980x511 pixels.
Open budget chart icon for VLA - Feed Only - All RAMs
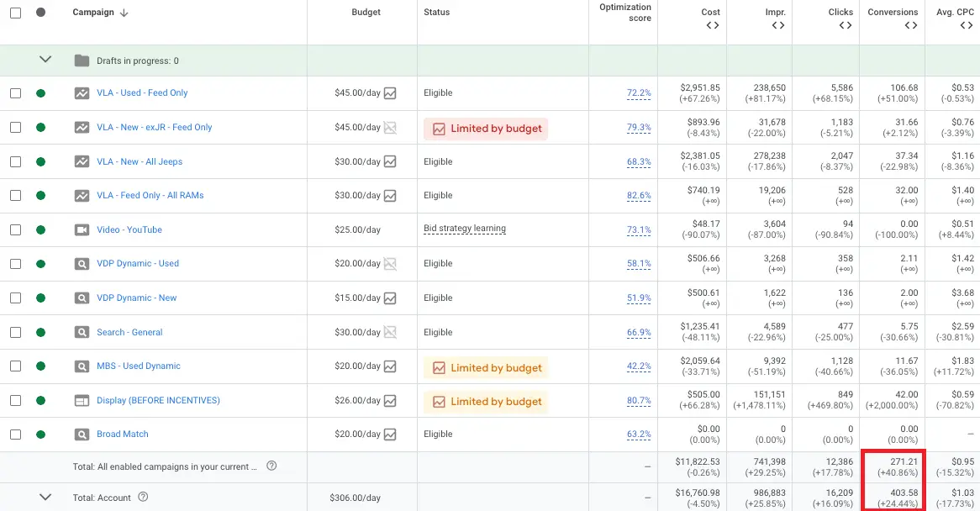[x=390, y=196]
